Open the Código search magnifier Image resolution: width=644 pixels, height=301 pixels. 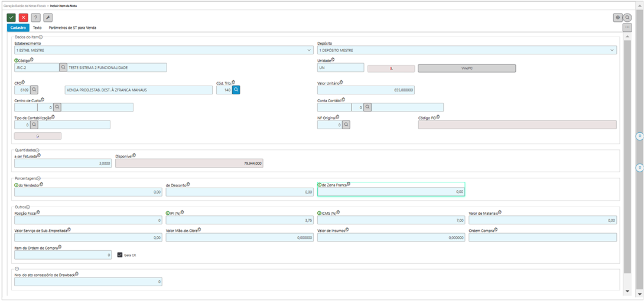(x=63, y=68)
